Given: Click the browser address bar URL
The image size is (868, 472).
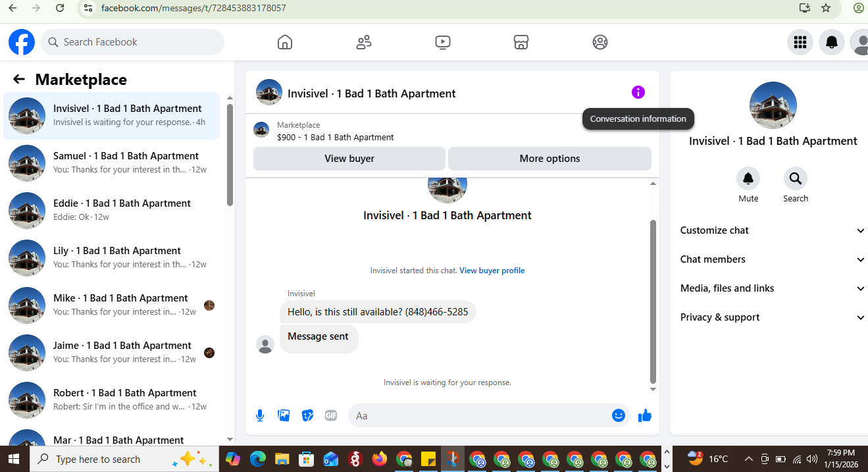Looking at the screenshot, I should pos(193,9).
